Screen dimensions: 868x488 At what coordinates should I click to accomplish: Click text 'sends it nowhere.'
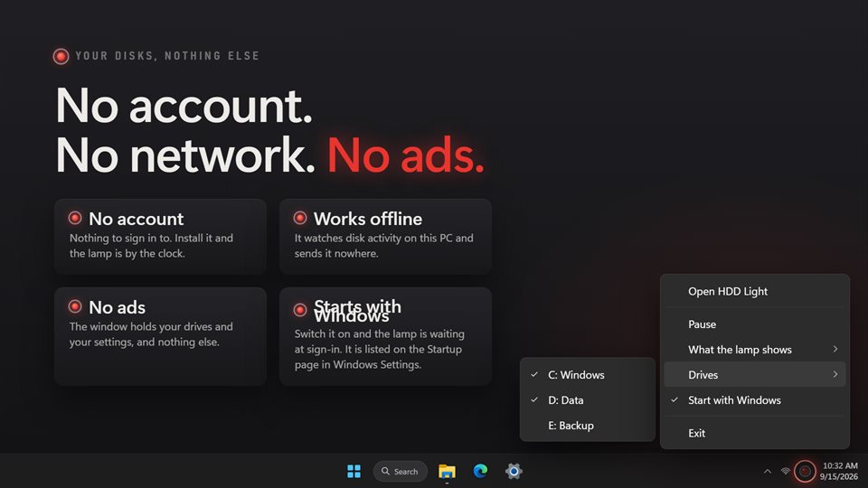336,253
